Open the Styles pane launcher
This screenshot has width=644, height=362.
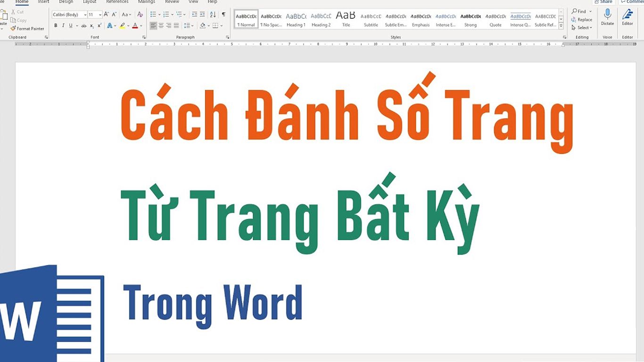pos(564,37)
